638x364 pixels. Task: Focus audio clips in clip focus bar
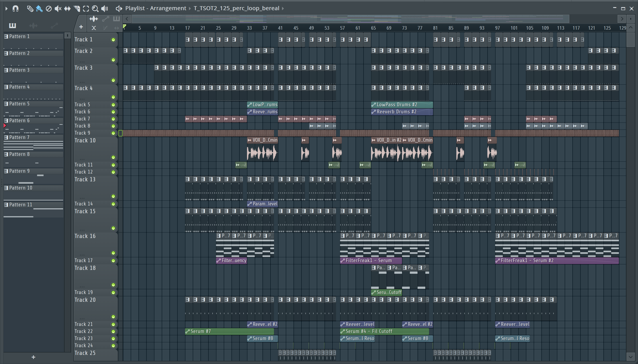click(94, 19)
